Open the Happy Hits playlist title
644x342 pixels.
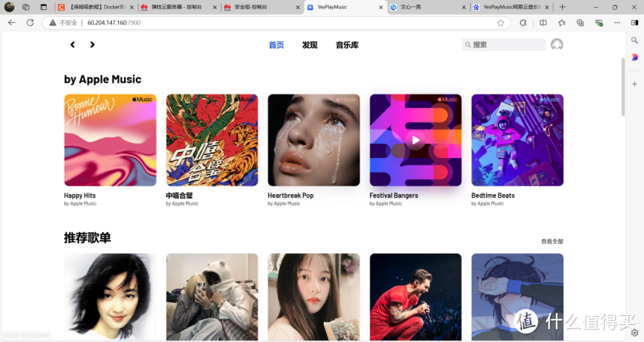[80, 196]
